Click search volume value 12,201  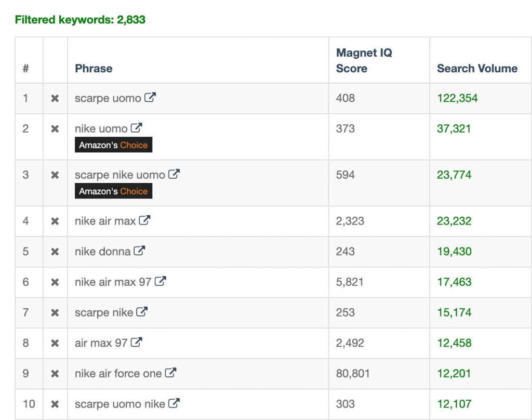454,374
